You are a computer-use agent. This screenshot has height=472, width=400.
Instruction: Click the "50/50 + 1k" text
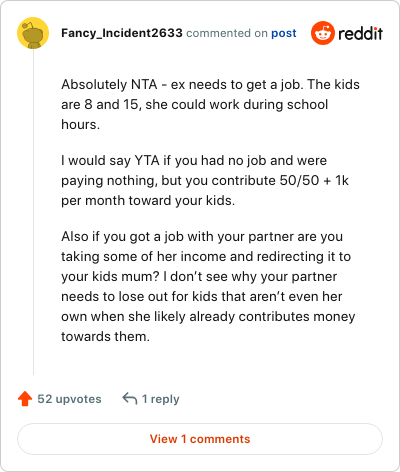[314, 180]
